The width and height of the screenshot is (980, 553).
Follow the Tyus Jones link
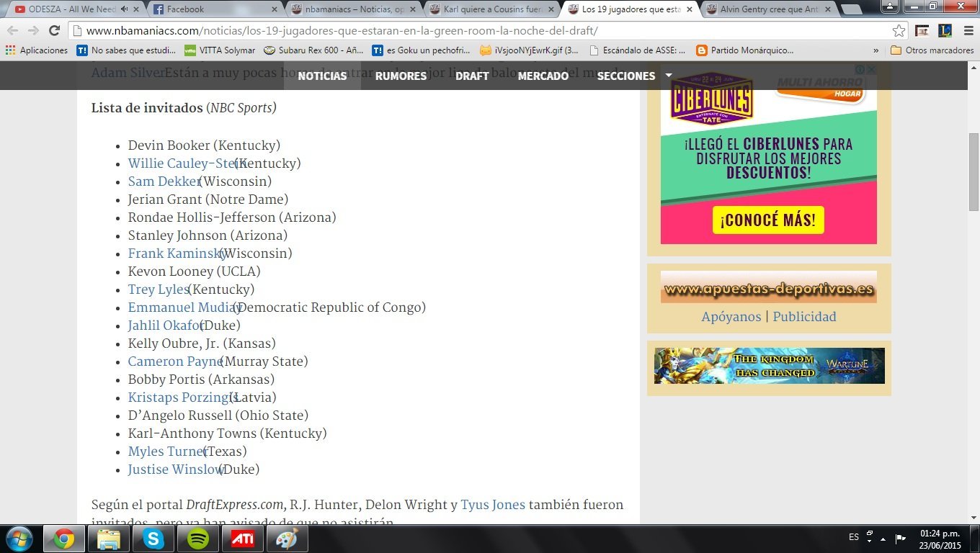pos(493,505)
